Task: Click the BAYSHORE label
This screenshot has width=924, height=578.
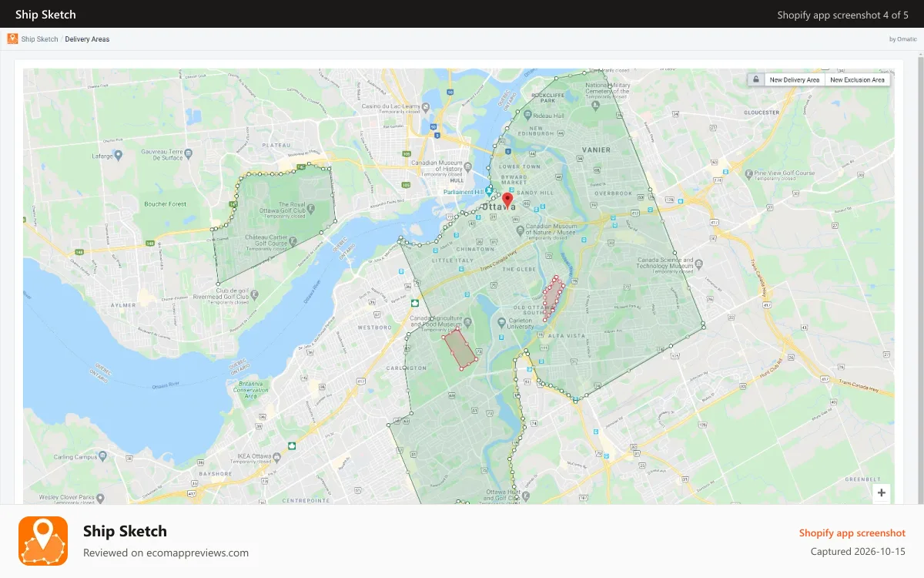Action: [x=215, y=473]
